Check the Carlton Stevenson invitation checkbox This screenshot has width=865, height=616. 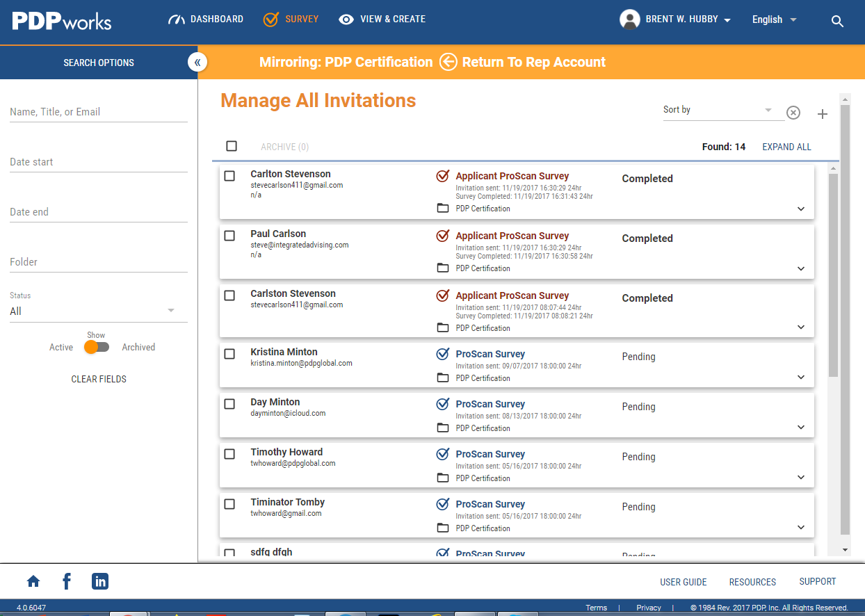(x=229, y=176)
